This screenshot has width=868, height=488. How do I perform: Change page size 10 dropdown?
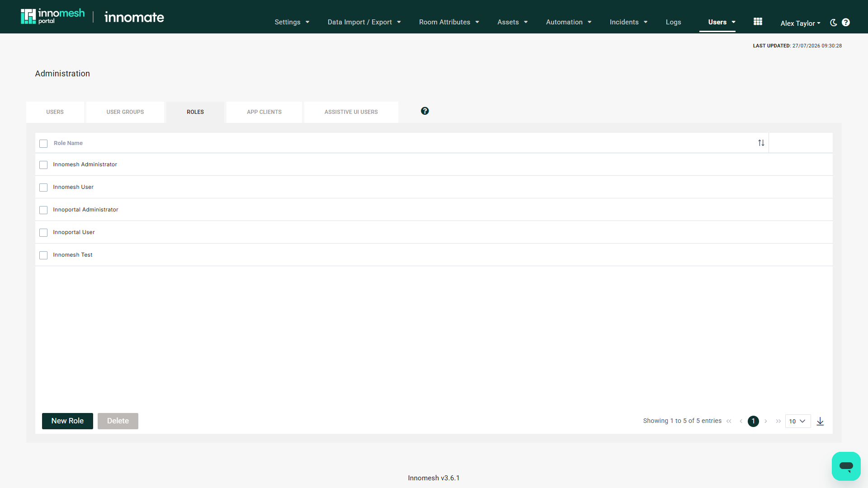(x=798, y=421)
